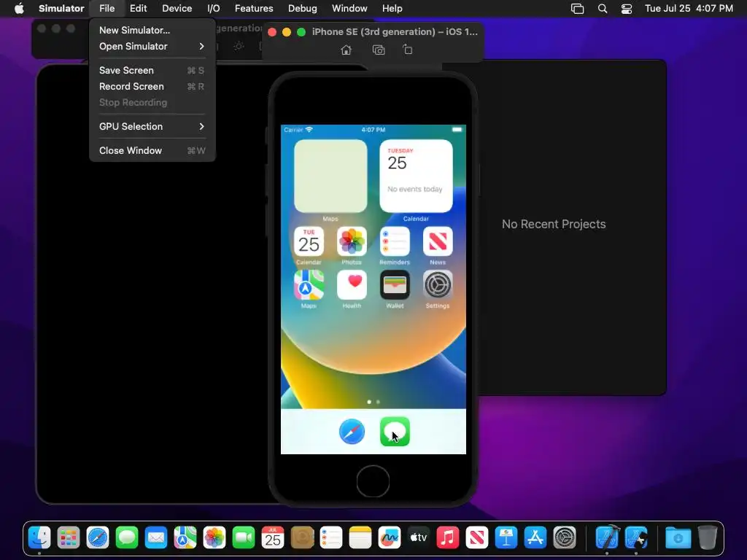
Task: Open macOS Safari from the Dock
Action: click(98, 538)
